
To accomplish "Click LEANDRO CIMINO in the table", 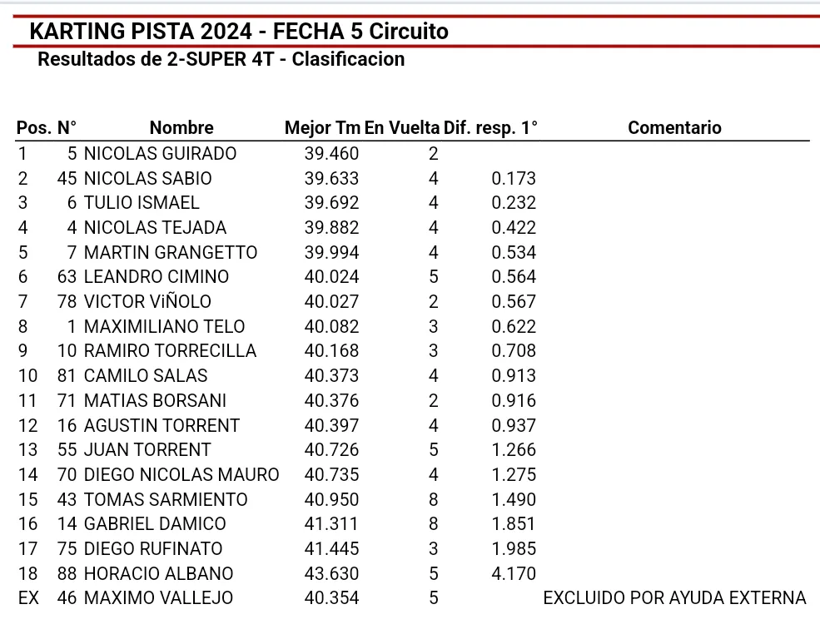I will tap(157, 277).
